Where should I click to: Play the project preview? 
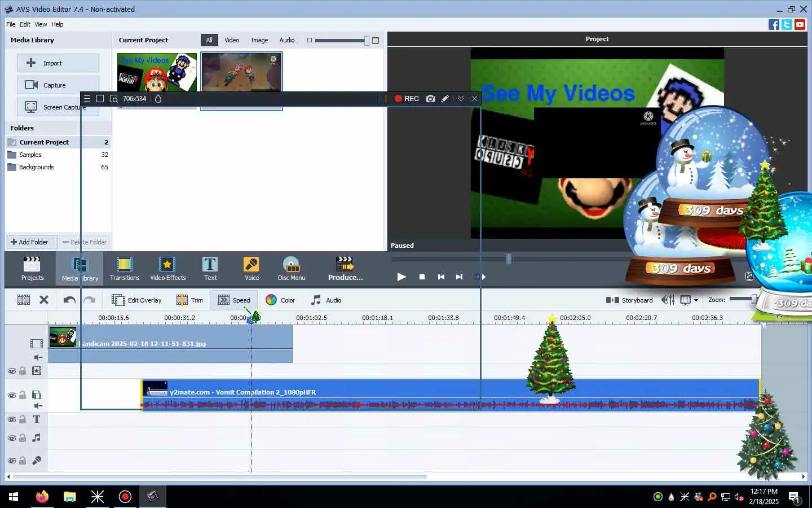pyautogui.click(x=401, y=277)
